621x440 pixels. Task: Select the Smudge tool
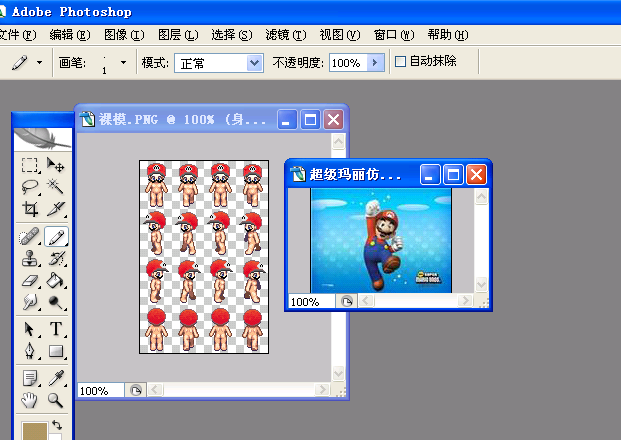click(30, 302)
